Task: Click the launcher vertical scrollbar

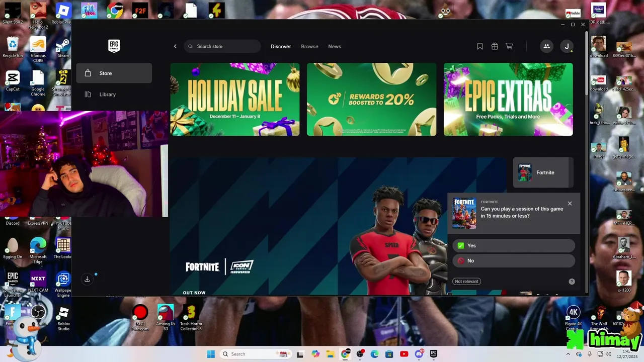Action: [586, 63]
